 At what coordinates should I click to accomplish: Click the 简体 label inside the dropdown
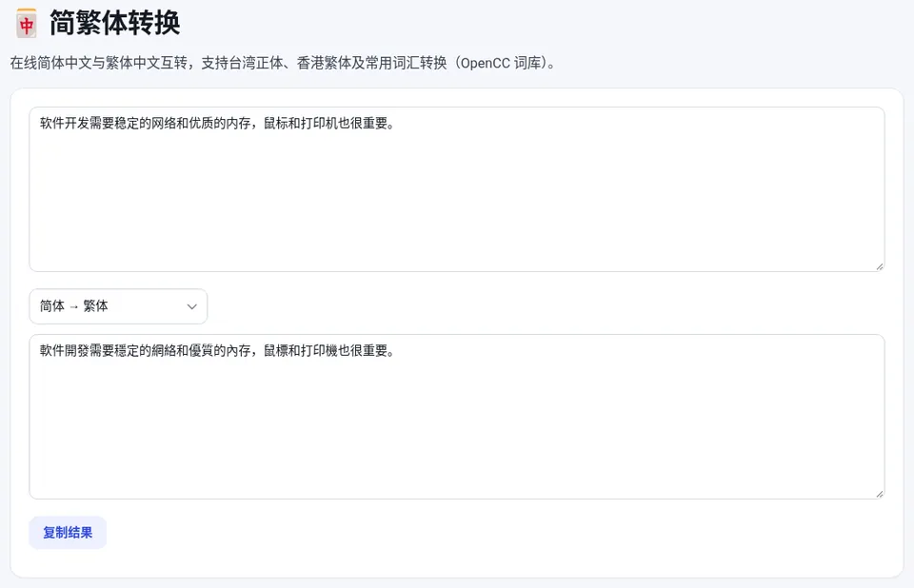tap(51, 306)
